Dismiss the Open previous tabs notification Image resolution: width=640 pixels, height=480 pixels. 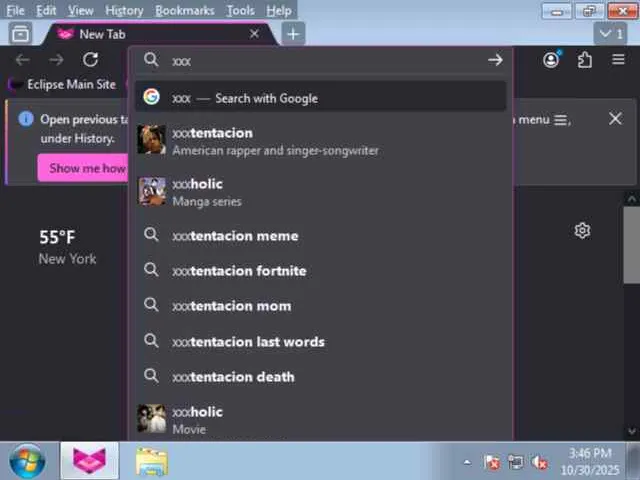[x=615, y=119]
